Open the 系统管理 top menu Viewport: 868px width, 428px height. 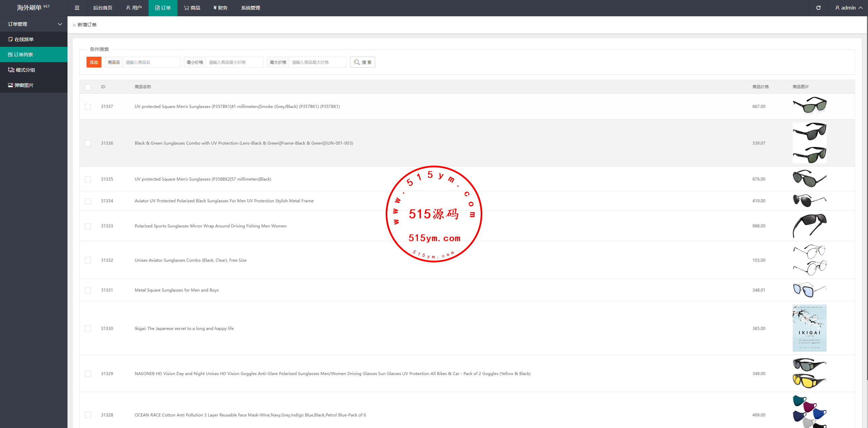pos(250,8)
